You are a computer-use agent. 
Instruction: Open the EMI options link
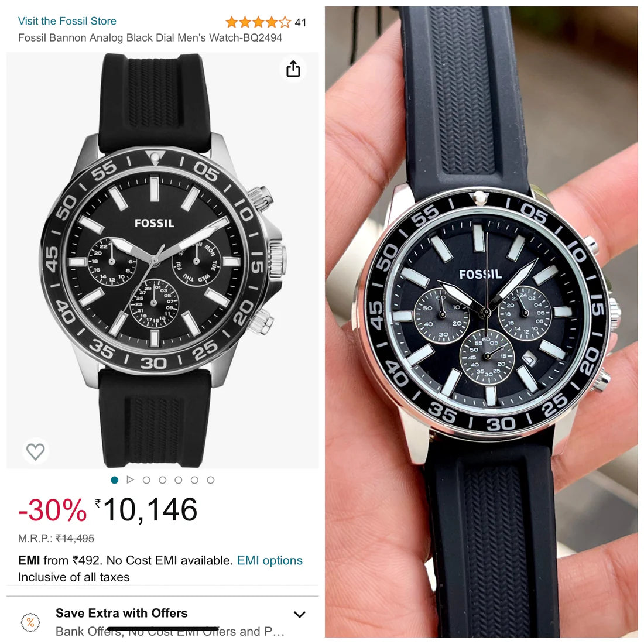point(269,560)
